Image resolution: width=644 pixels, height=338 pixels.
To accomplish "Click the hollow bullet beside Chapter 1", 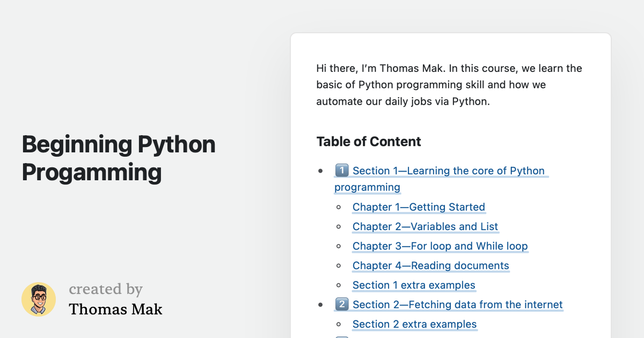I will [339, 207].
